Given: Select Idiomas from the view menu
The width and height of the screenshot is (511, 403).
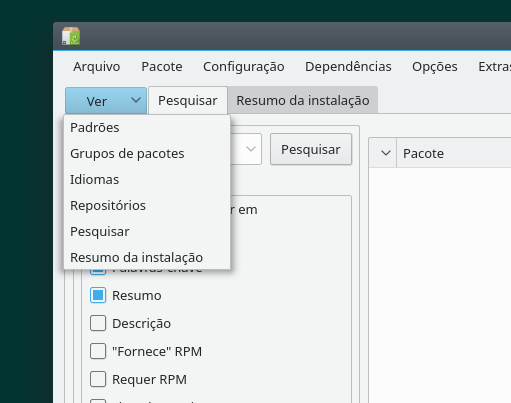Looking at the screenshot, I should tap(94, 180).
